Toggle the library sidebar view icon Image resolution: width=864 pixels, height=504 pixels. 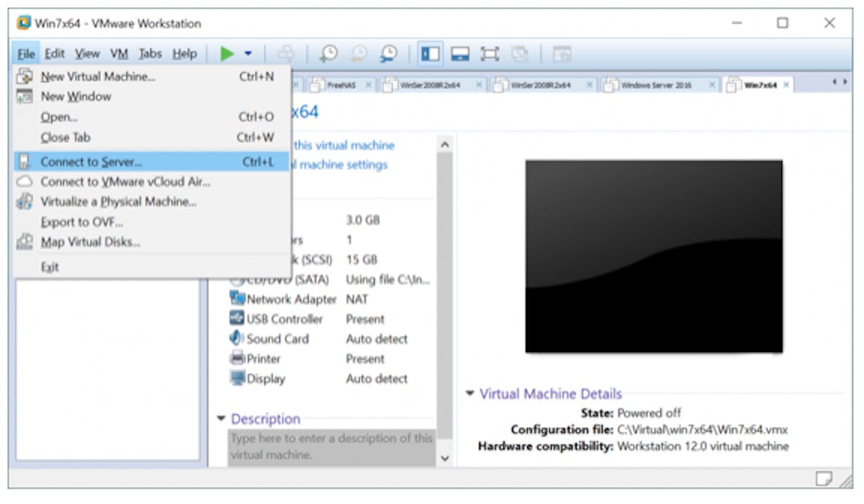tap(431, 54)
